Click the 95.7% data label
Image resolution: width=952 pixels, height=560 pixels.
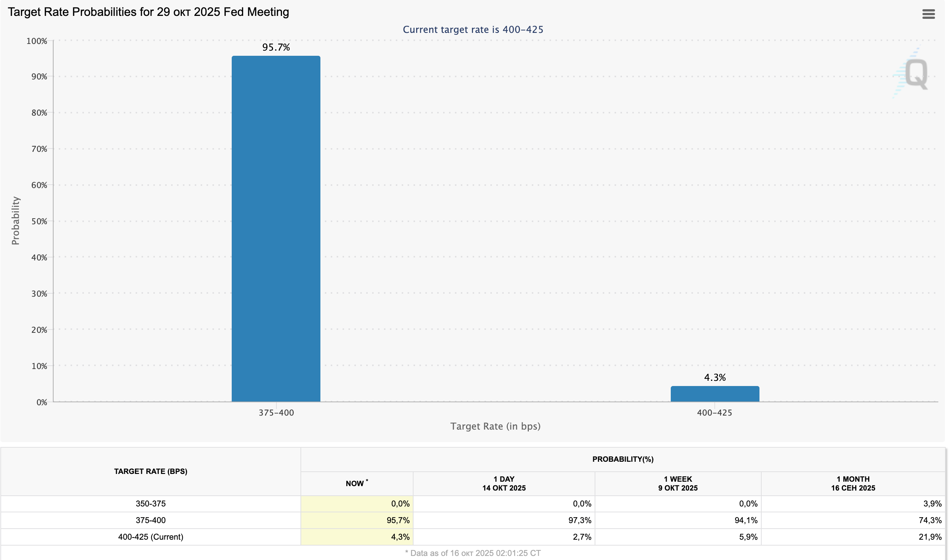(276, 47)
